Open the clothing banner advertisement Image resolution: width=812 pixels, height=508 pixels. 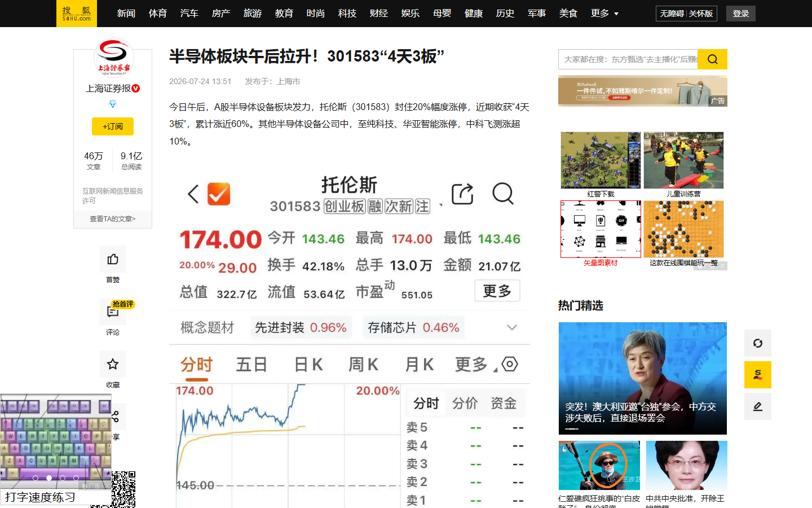(643, 91)
